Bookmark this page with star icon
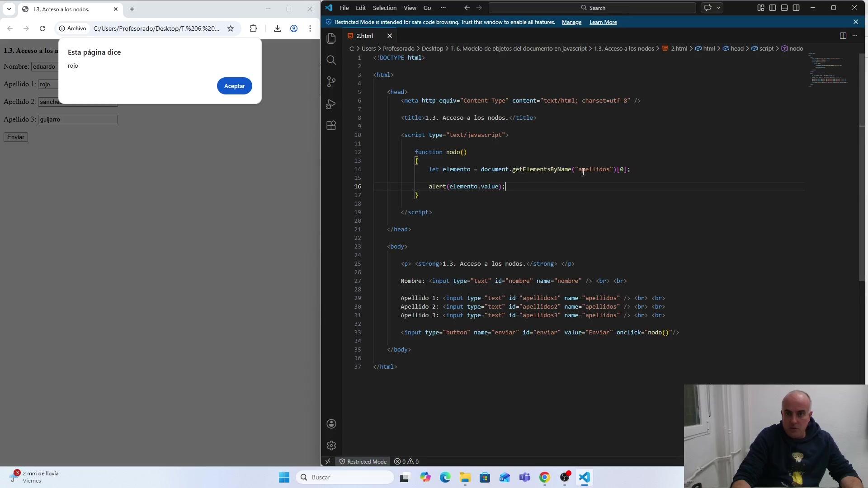This screenshot has height=488, width=868. pyautogui.click(x=231, y=28)
